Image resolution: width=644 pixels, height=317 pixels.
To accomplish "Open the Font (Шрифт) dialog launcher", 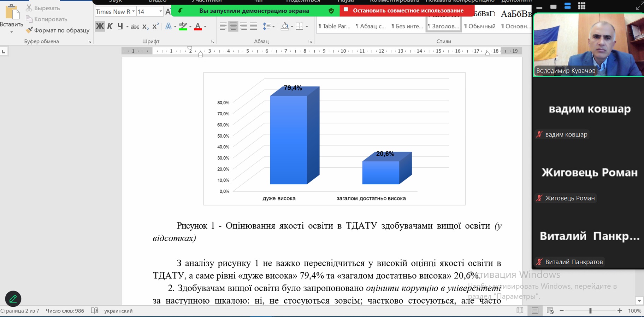I will point(213,41).
